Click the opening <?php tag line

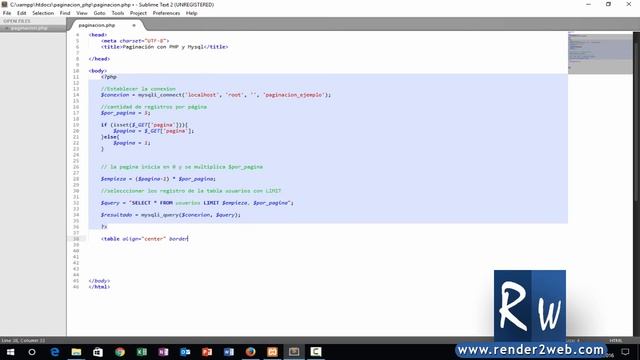coord(109,77)
